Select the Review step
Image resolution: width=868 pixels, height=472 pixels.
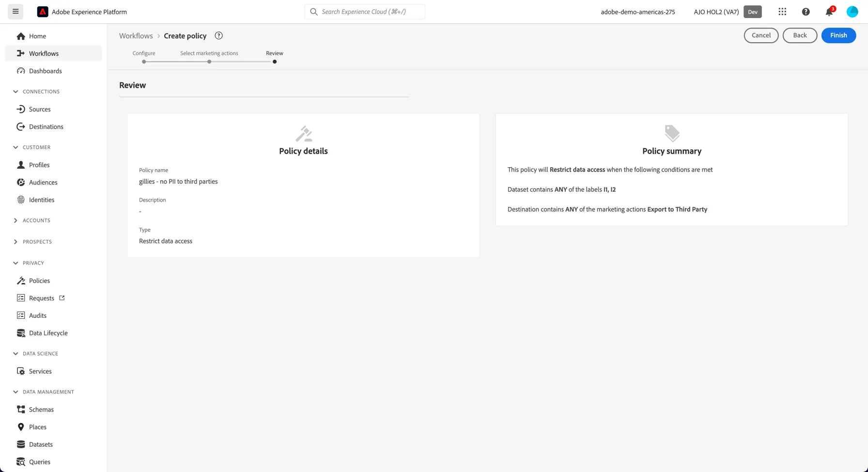tap(275, 53)
